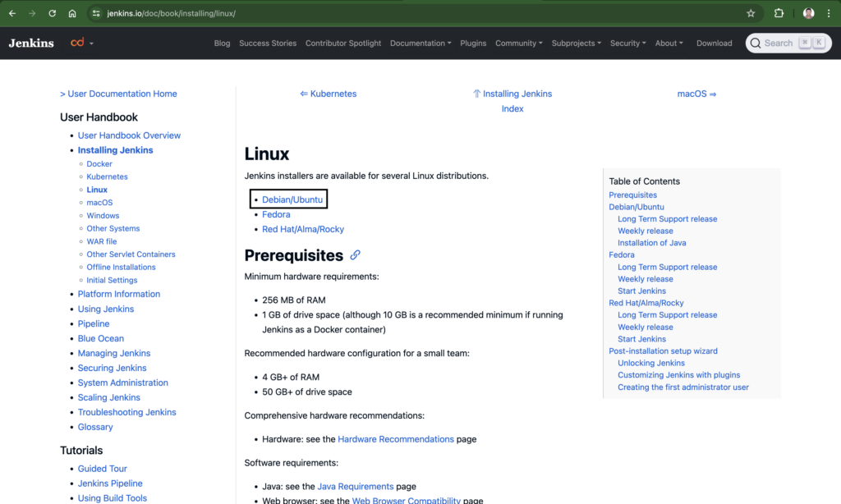Go to the Blog page
Screen dimensions: 841x504
click(x=222, y=43)
